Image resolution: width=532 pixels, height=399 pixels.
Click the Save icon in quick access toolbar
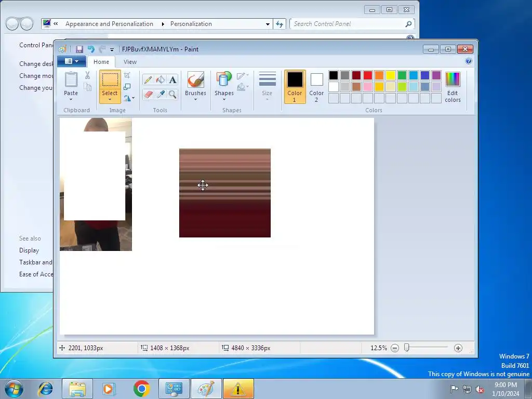[x=79, y=49]
